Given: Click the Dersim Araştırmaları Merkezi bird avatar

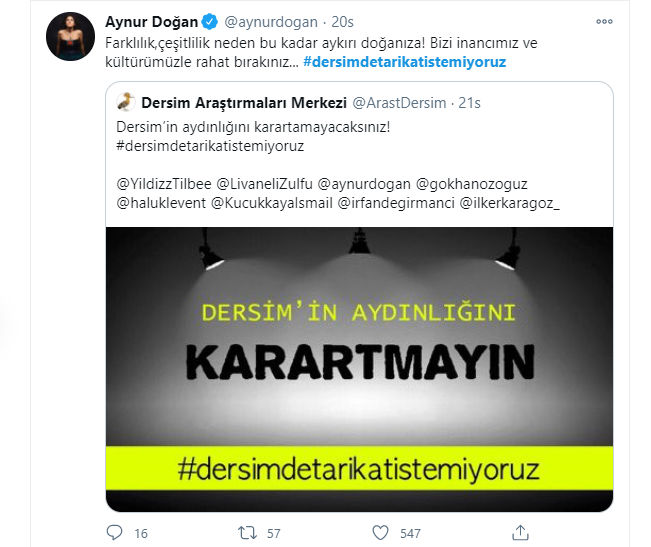Looking at the screenshot, I should (126, 102).
